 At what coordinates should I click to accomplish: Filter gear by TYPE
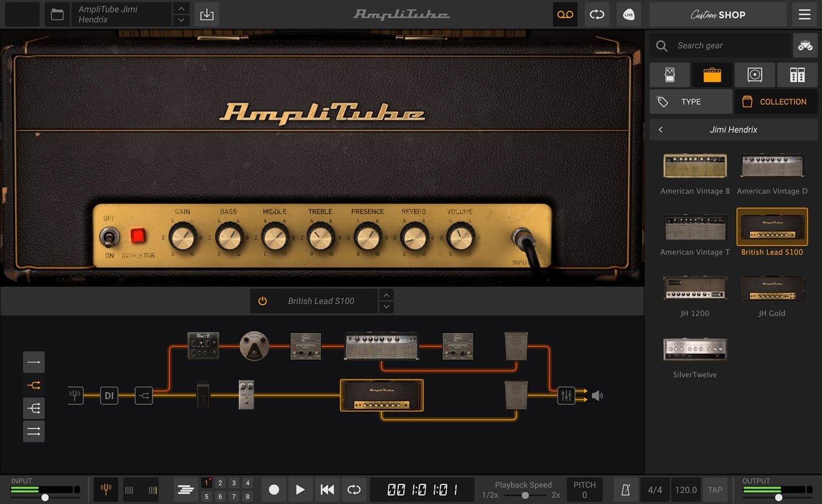tap(691, 101)
